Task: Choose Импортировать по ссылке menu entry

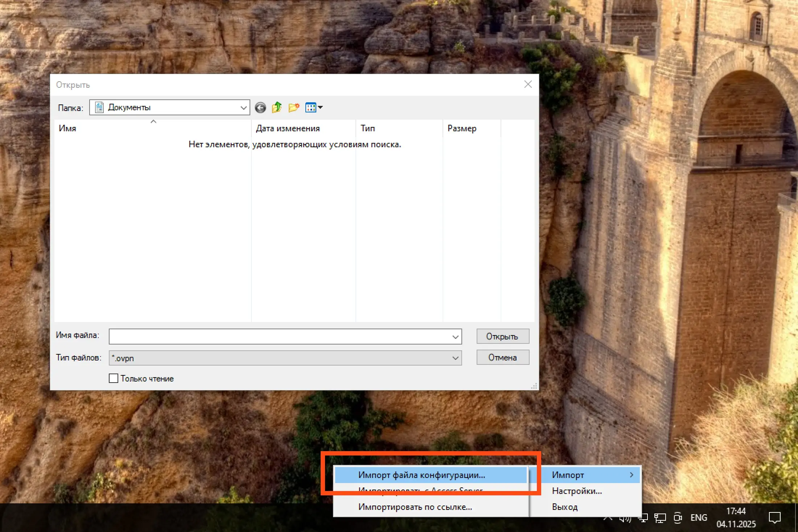Action: pyautogui.click(x=415, y=507)
